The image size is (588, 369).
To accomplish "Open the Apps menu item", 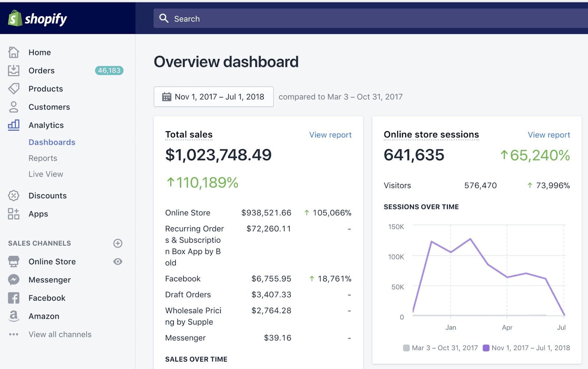I will 38,214.
